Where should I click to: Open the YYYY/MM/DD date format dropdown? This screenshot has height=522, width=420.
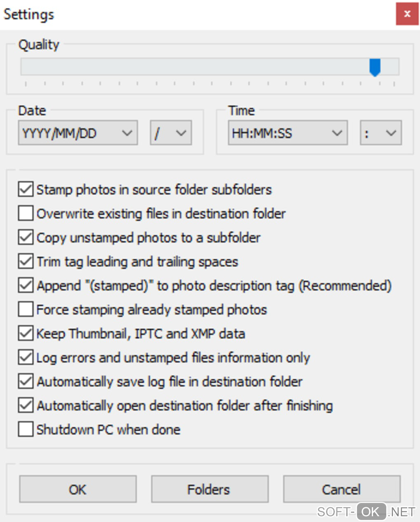click(x=78, y=133)
